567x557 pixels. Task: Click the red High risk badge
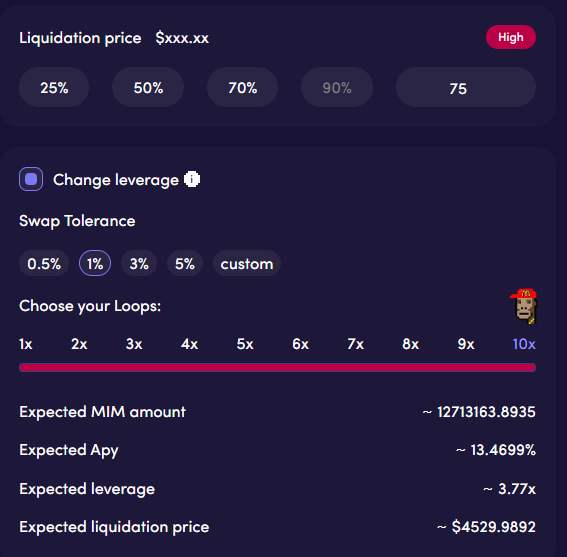tap(511, 37)
